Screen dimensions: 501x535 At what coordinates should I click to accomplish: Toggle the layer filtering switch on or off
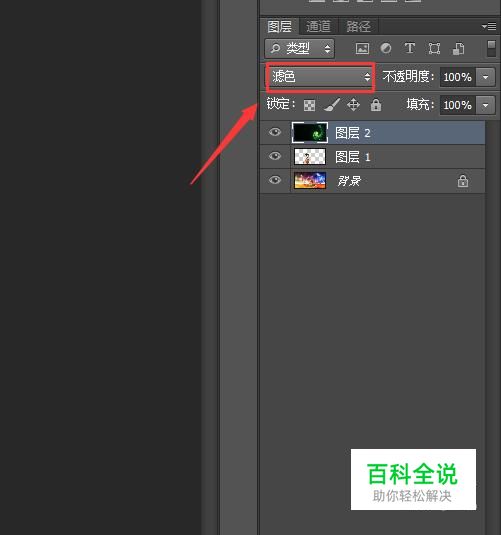(491, 48)
